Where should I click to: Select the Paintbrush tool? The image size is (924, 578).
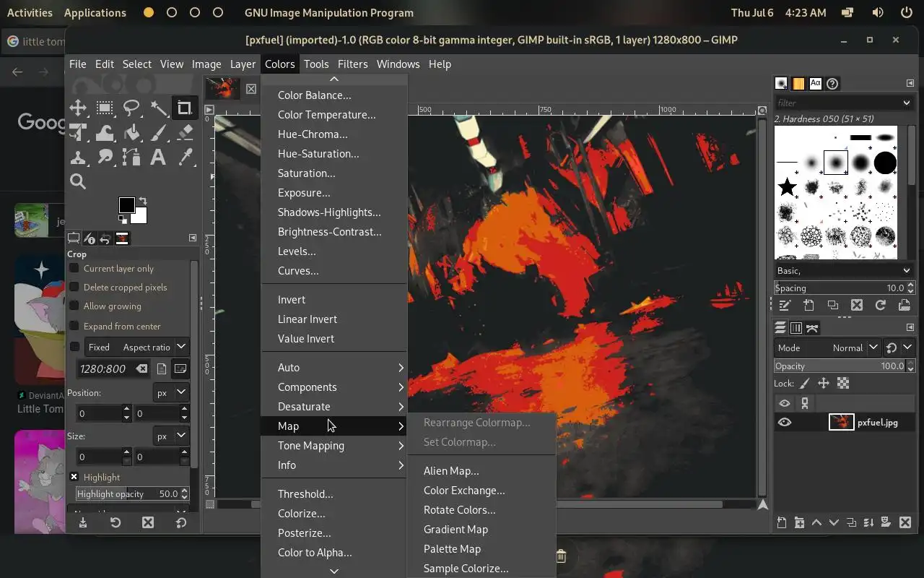click(x=158, y=133)
